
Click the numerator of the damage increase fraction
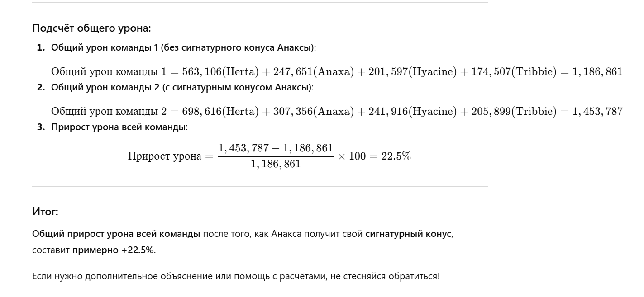coord(276,148)
